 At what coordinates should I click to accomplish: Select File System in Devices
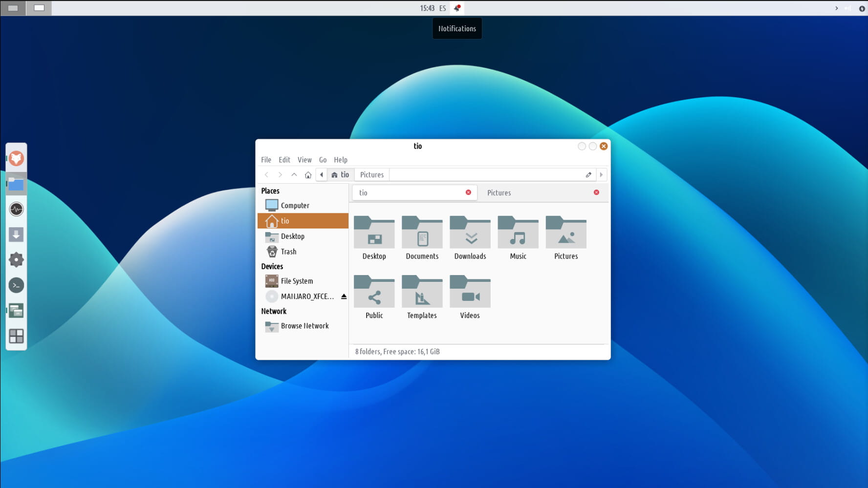tap(297, 281)
